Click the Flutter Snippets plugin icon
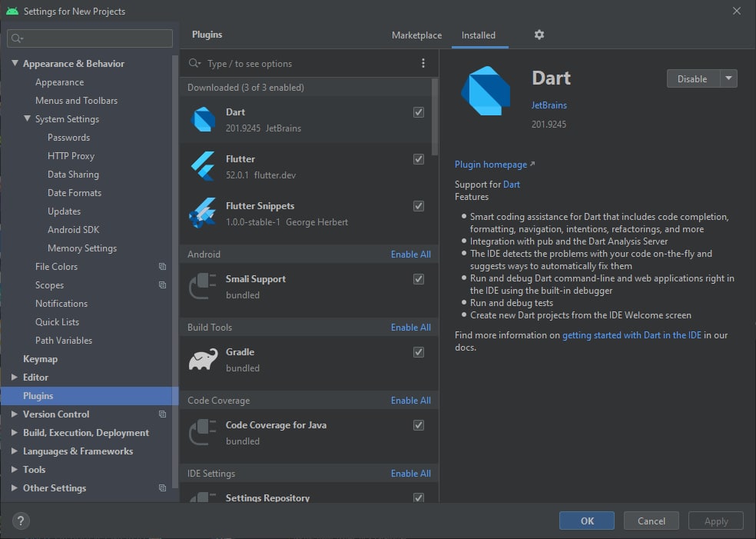 pyautogui.click(x=203, y=213)
